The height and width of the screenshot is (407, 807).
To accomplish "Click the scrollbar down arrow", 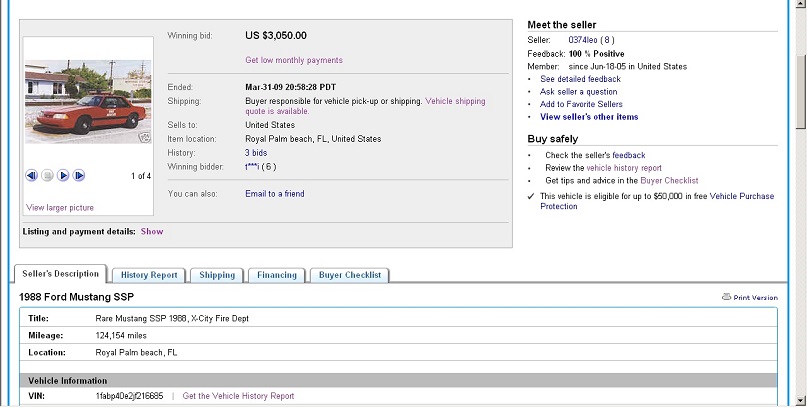I will point(801,401).
